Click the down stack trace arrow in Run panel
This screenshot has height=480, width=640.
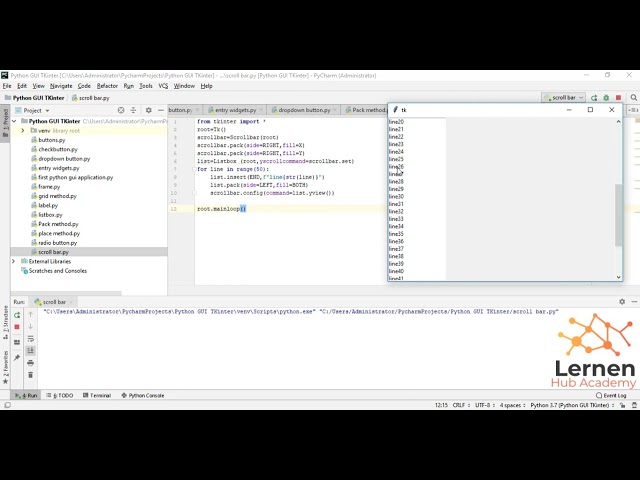(x=31, y=327)
